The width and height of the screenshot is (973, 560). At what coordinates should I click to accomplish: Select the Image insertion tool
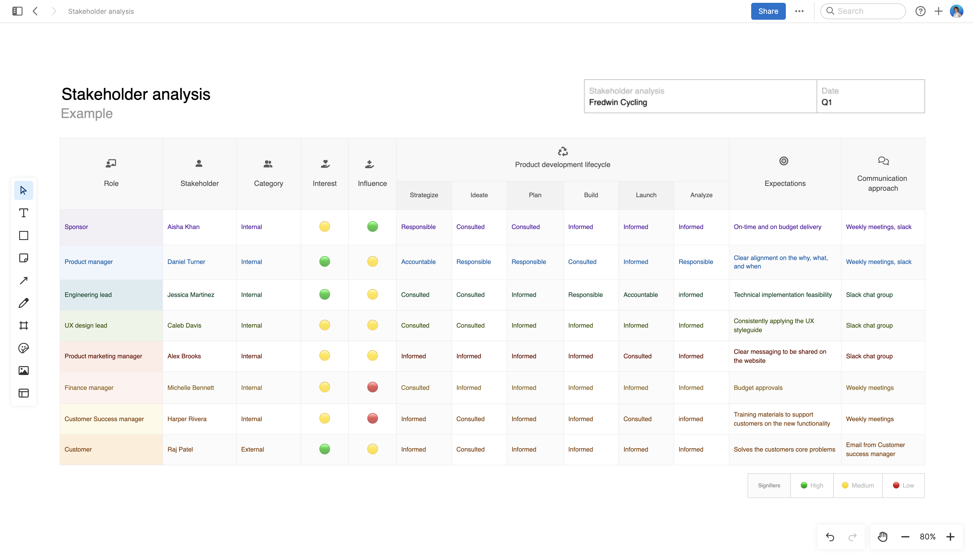[23, 370]
